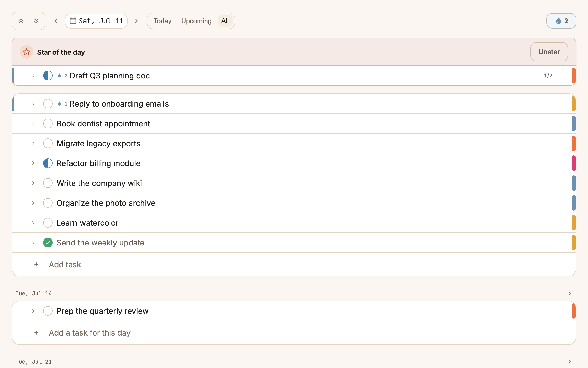Click orange color tag on Draft Q3 planning doc

click(574, 76)
